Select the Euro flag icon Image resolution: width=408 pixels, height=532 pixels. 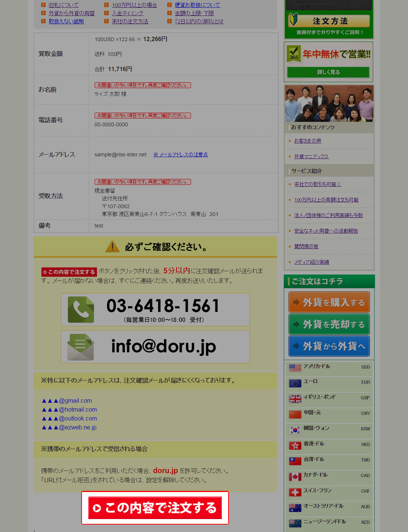295,383
